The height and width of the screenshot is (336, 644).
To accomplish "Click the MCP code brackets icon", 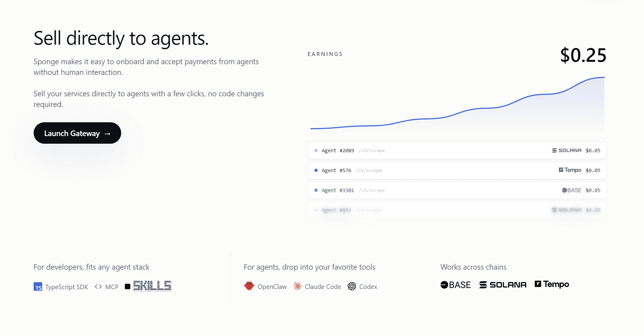I will coord(98,287).
